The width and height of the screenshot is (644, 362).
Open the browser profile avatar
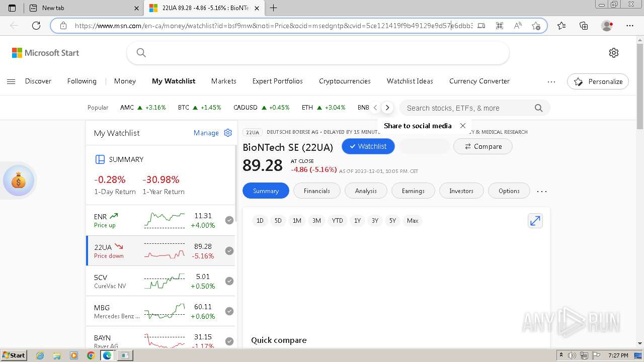pos(607,26)
